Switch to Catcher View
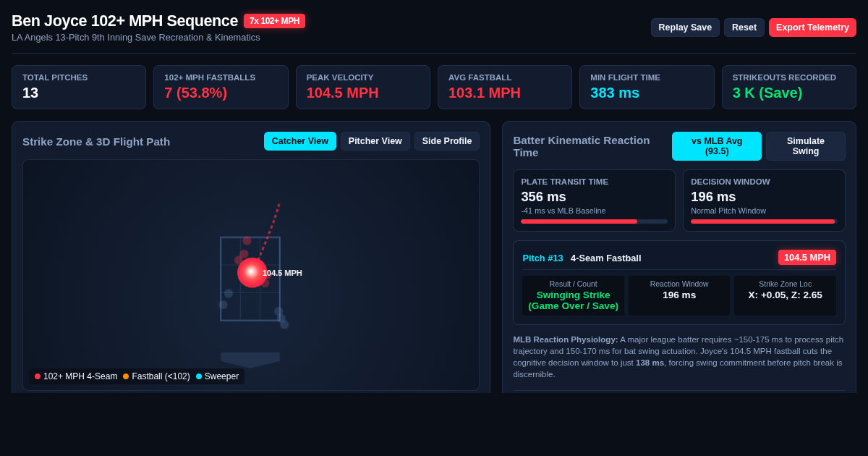868x456 pixels. (300, 141)
